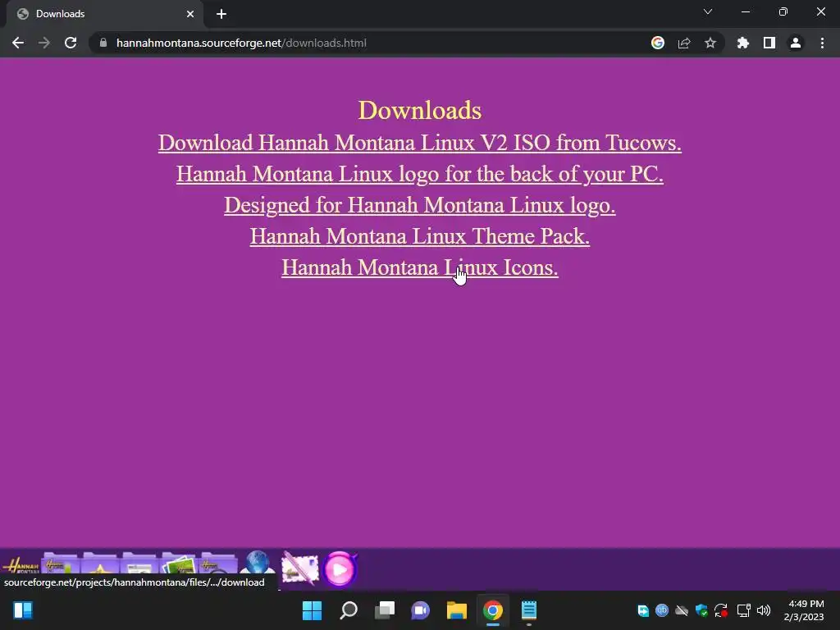The height and width of the screenshot is (630, 840).
Task: Click the OneDrive tray icon
Action: tap(682, 610)
